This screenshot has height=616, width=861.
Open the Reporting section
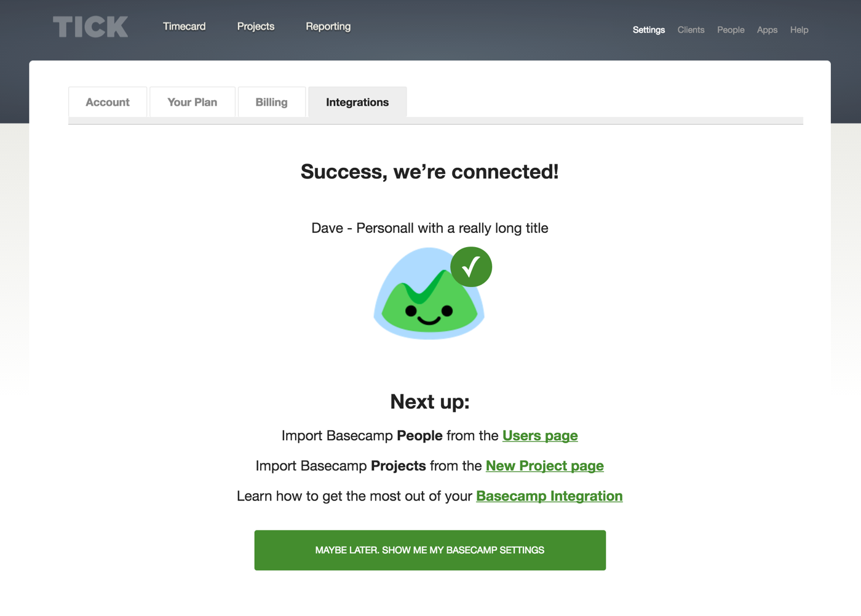click(328, 26)
